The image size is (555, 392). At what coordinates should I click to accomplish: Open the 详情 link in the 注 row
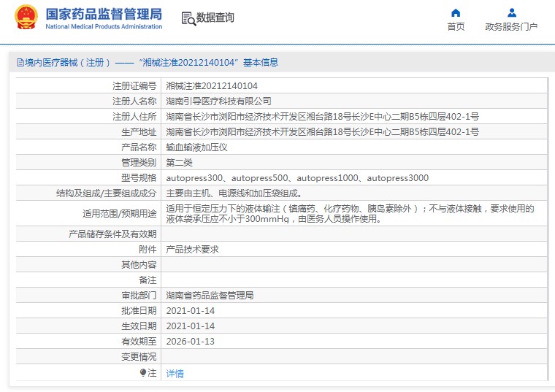click(x=175, y=373)
